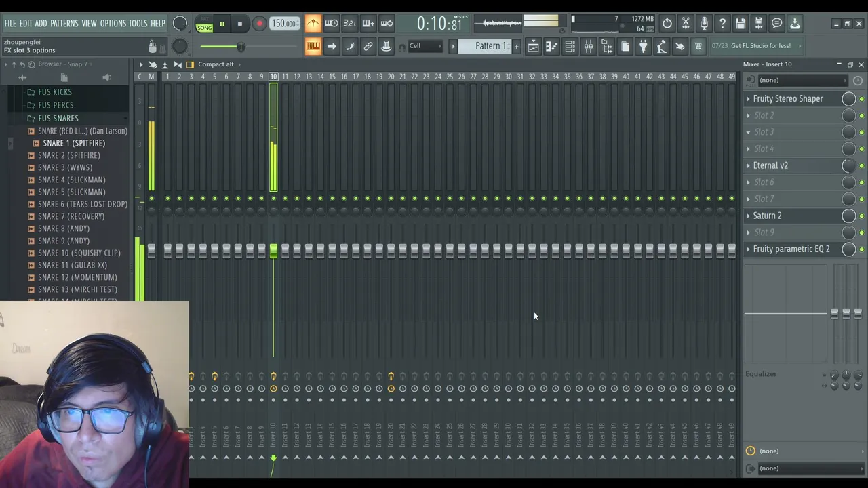The width and height of the screenshot is (868, 488).
Task: Open the Eternal v2 slot menu arrow
Action: click(749, 165)
